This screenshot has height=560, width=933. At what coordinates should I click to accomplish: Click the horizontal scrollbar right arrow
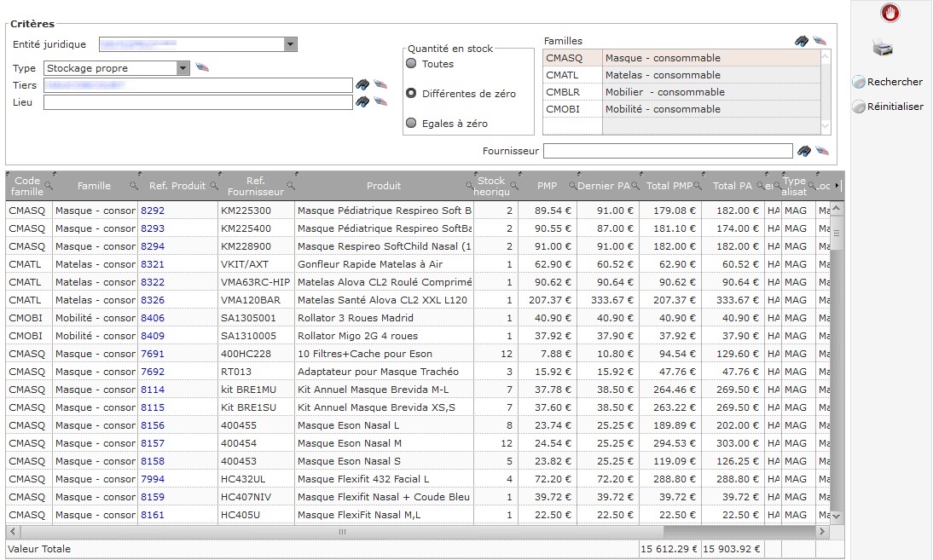(x=822, y=532)
